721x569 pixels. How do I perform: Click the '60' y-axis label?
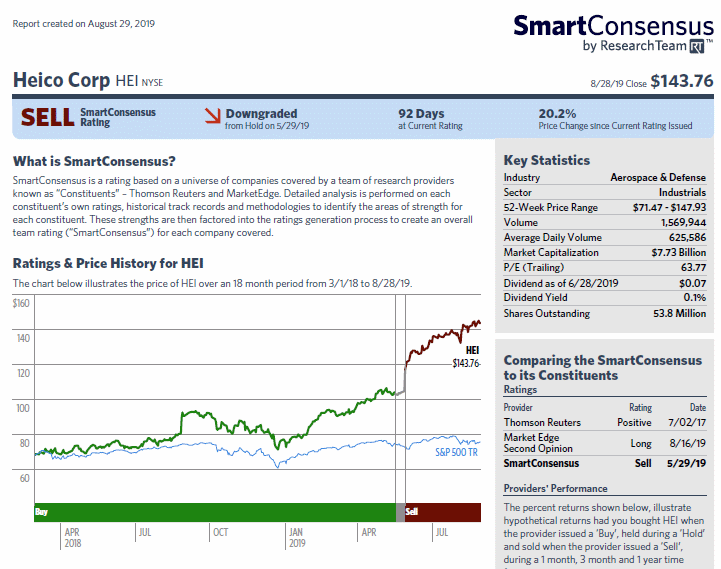24,478
